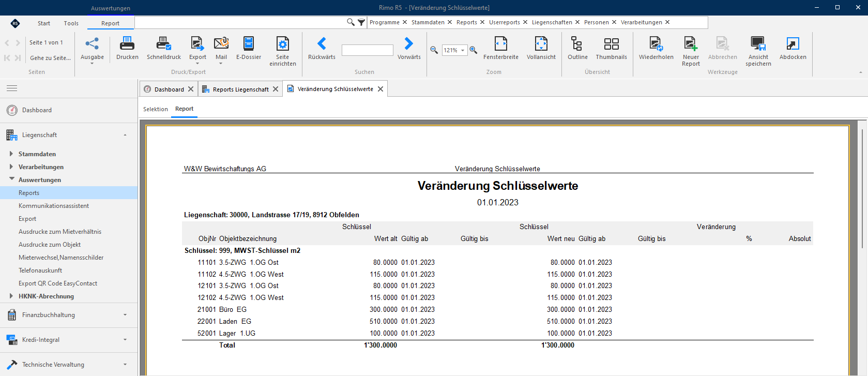
Task: Open E-Dossier tool
Action: [x=249, y=49]
